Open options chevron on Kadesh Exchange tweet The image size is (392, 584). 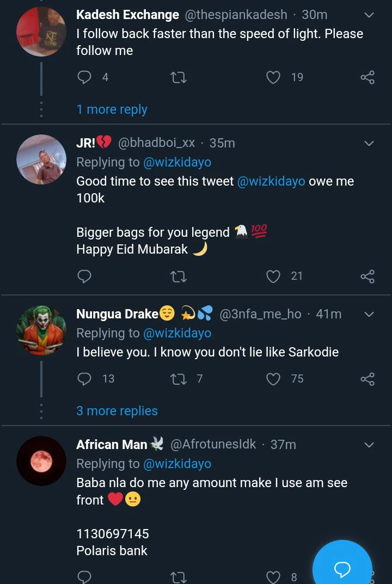coord(369,15)
